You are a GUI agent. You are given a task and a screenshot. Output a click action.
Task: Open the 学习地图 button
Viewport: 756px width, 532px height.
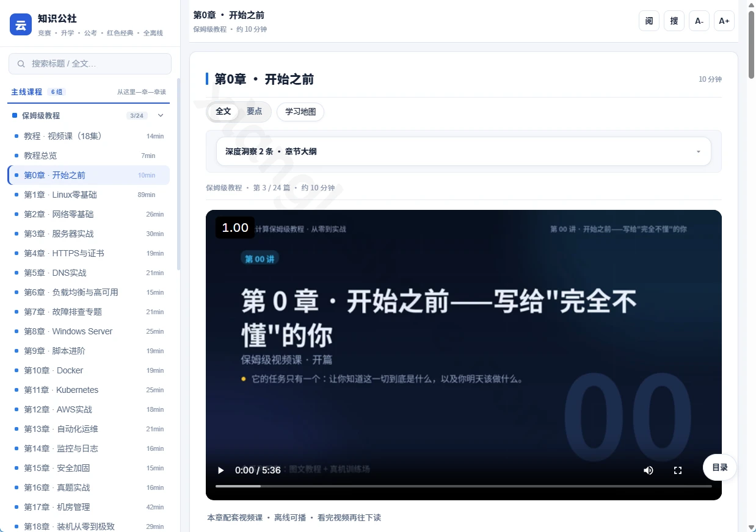click(300, 112)
